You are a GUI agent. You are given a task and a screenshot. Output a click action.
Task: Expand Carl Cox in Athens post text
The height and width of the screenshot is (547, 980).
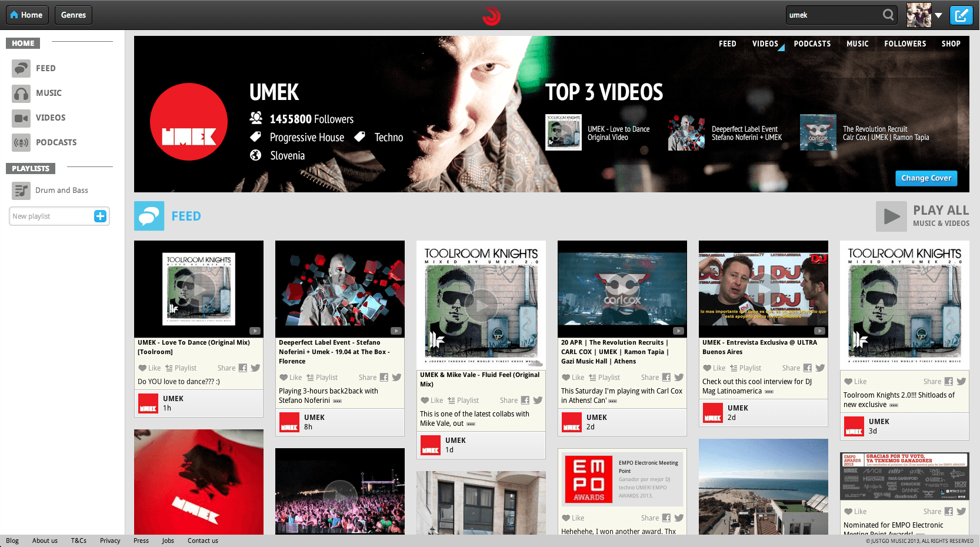coord(612,401)
